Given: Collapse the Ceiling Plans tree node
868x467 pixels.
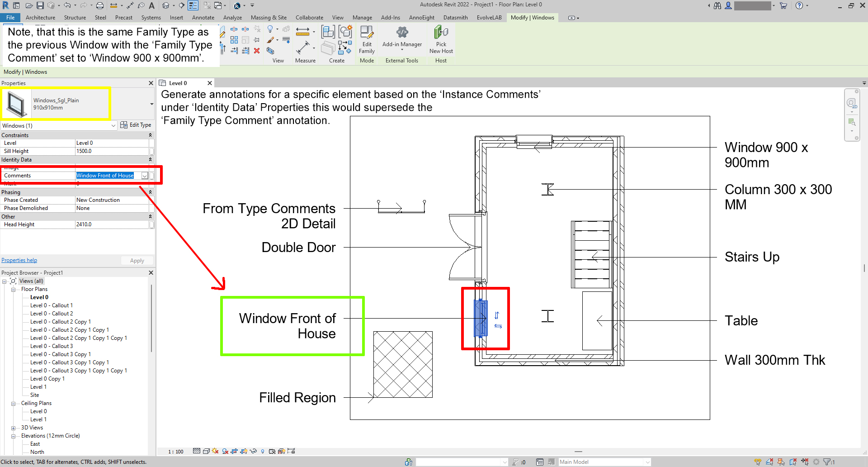Looking at the screenshot, I should 14,404.
